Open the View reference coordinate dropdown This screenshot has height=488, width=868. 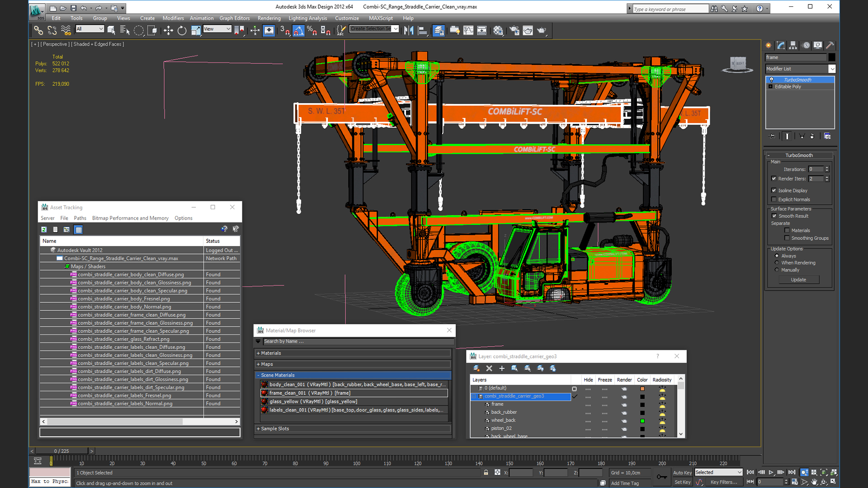217,29
